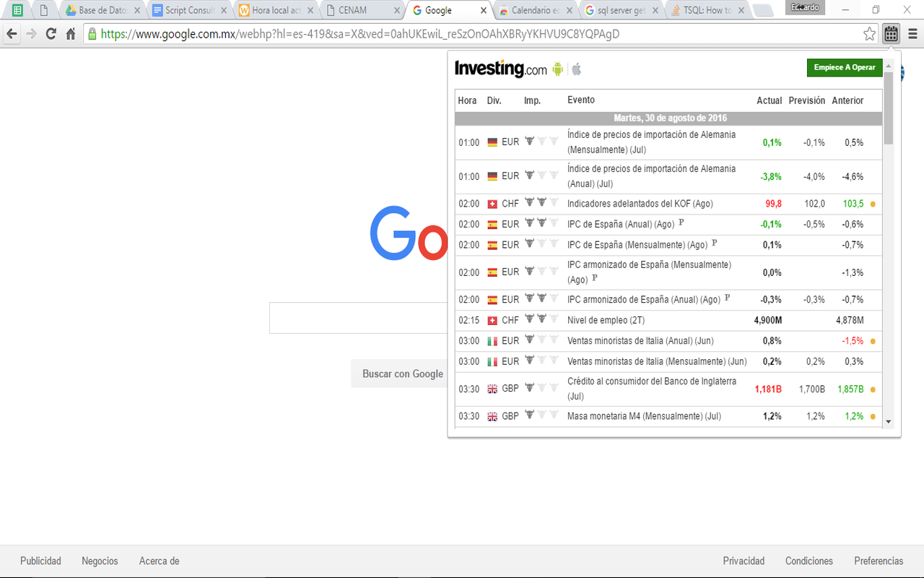Viewport: 924px width, 578px height.
Task: Click the Anterior column header
Action: [x=847, y=100]
